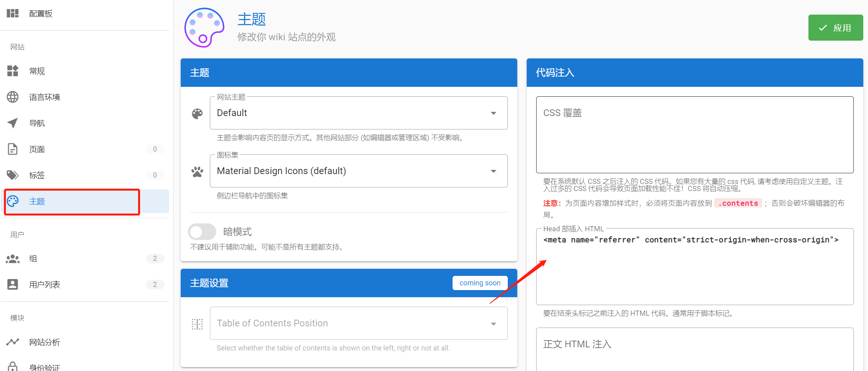Click the 主题设置 panel header title
868x371 pixels.
[x=209, y=283]
